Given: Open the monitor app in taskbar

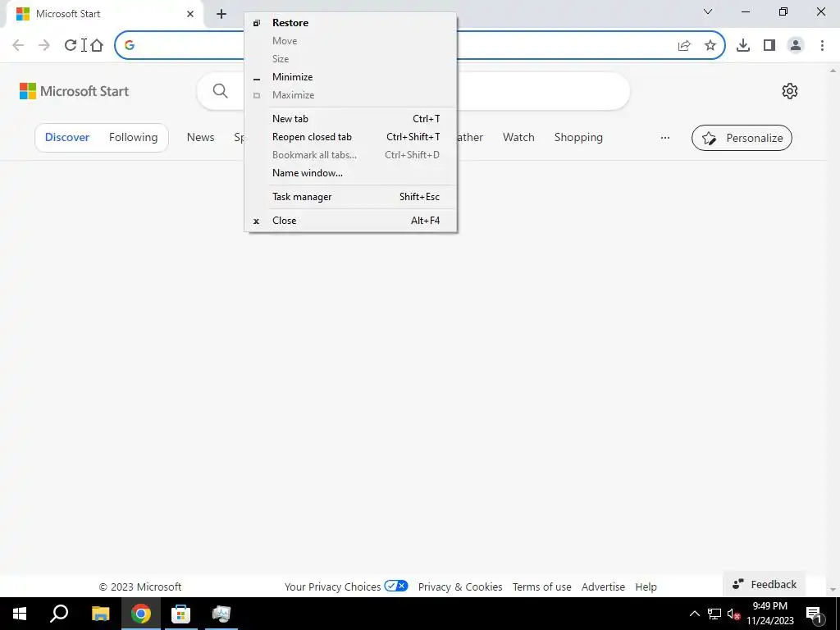Looking at the screenshot, I should [221, 614].
